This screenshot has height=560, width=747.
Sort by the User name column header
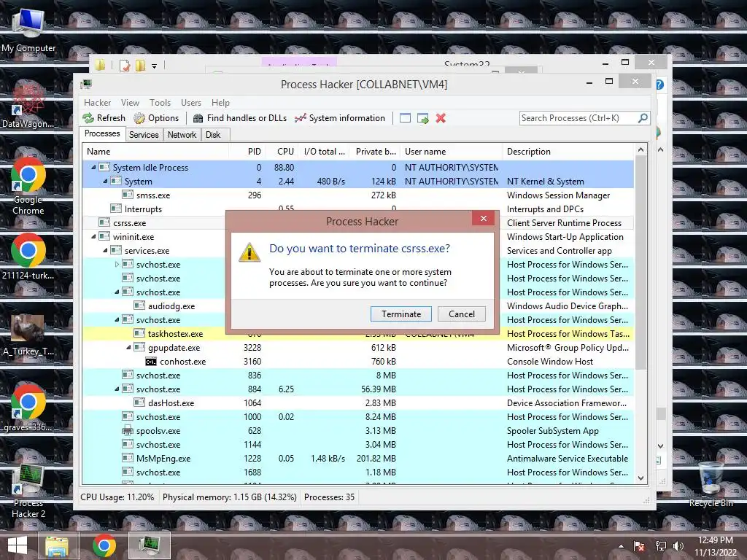(x=451, y=152)
